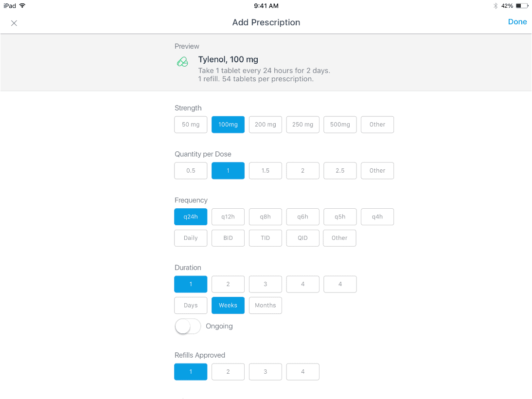Select 100mg strength
The image size is (532, 399).
[x=228, y=125]
